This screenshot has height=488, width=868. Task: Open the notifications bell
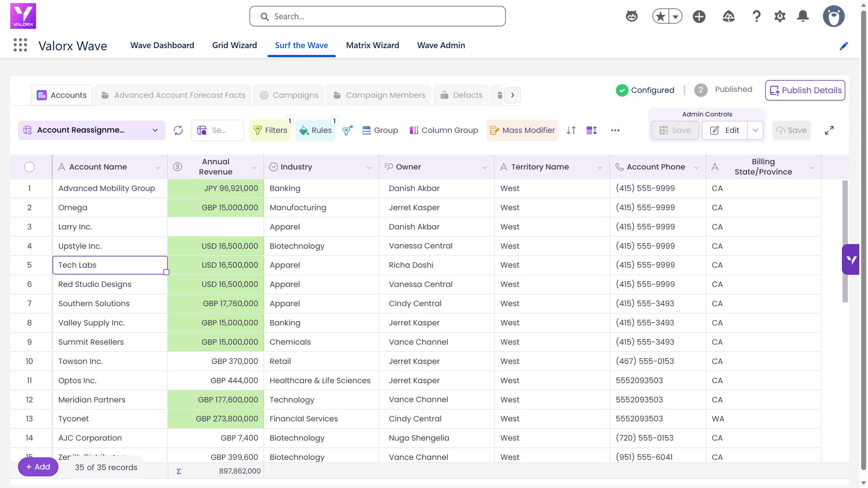(x=803, y=16)
